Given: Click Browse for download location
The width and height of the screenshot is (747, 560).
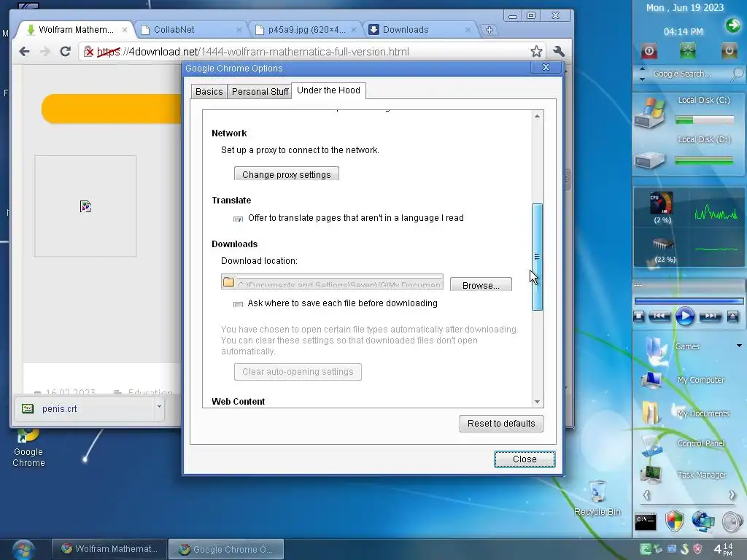Looking at the screenshot, I should (x=481, y=285).
